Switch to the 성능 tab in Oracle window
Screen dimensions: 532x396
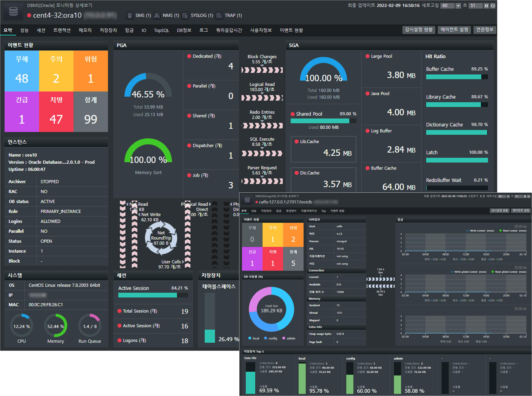pos(24,31)
